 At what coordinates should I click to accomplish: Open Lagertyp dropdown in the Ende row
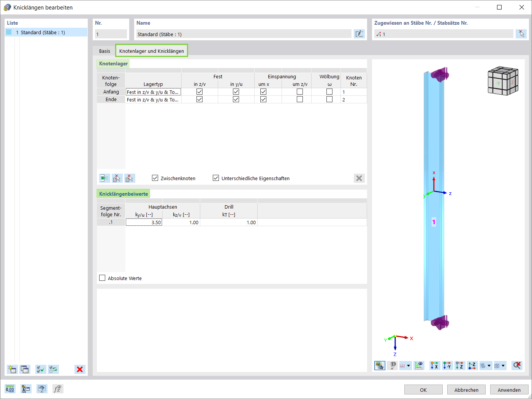(154, 100)
